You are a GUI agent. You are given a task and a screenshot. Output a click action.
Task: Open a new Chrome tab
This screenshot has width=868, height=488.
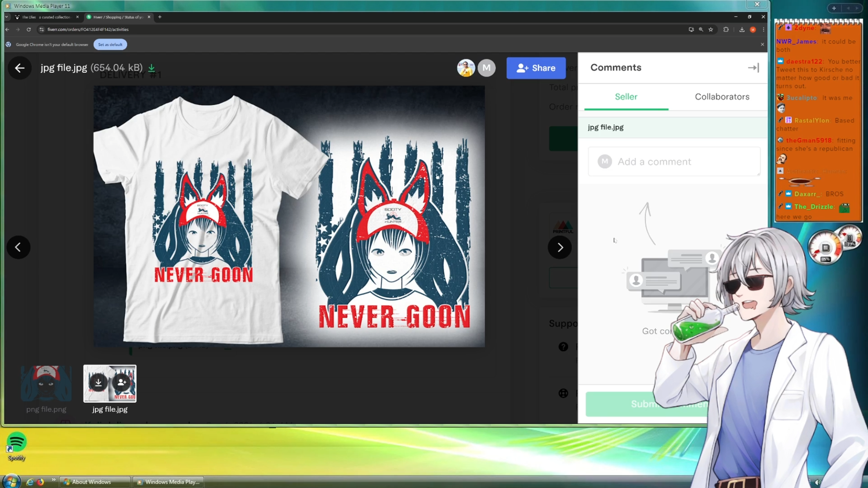(160, 17)
